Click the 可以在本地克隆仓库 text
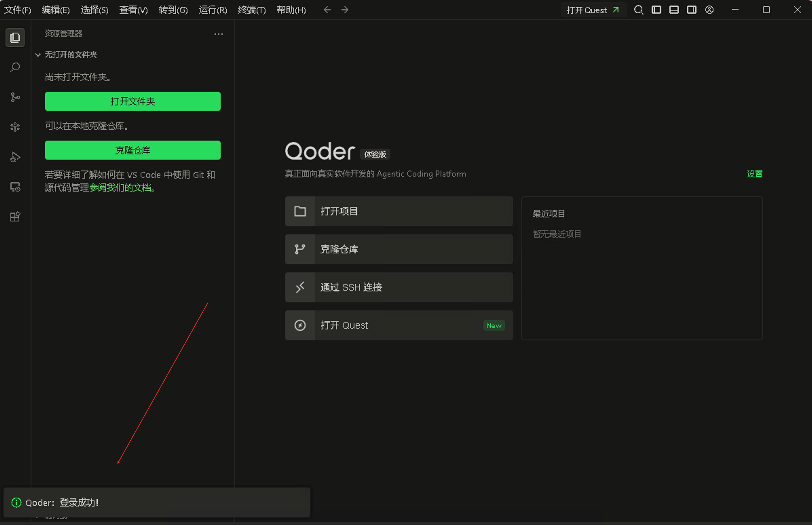The image size is (812, 525). click(87, 126)
